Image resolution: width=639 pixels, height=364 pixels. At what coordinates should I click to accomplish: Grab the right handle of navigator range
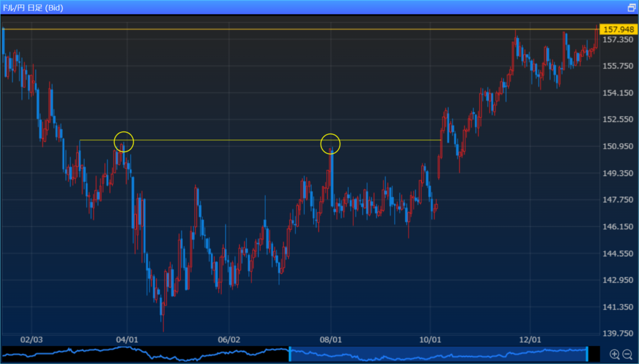[587, 354]
